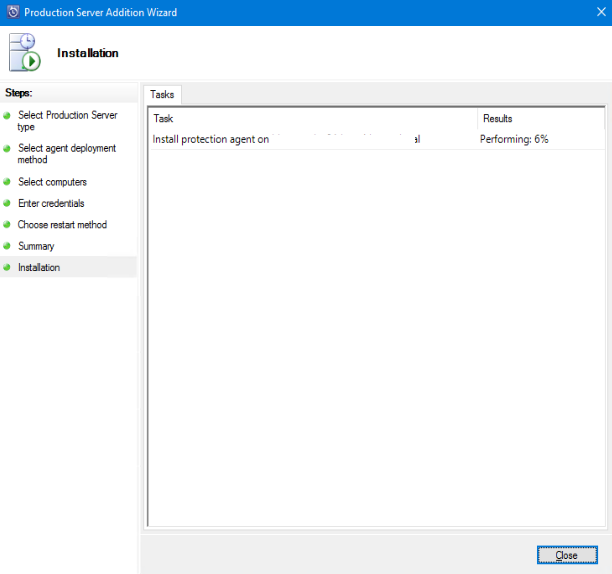Image resolution: width=612 pixels, height=574 pixels.
Task: Select the highlighted Installation step label
Action: [39, 267]
